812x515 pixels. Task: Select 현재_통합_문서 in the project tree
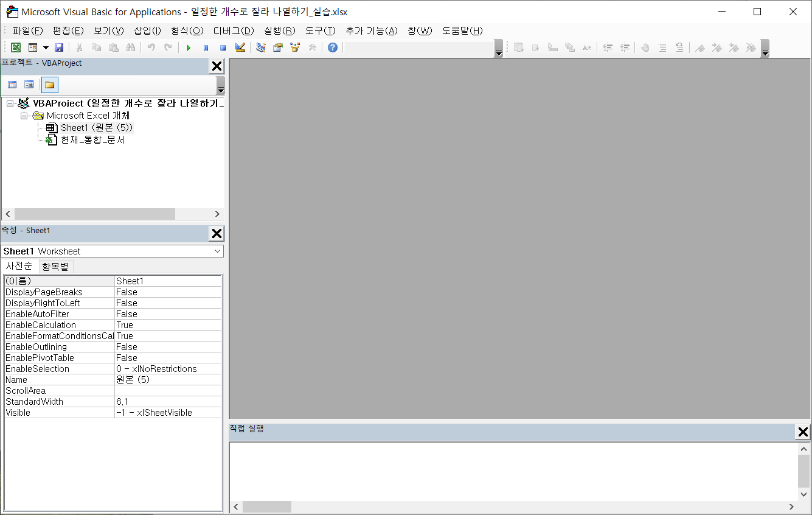pyautogui.click(x=92, y=140)
